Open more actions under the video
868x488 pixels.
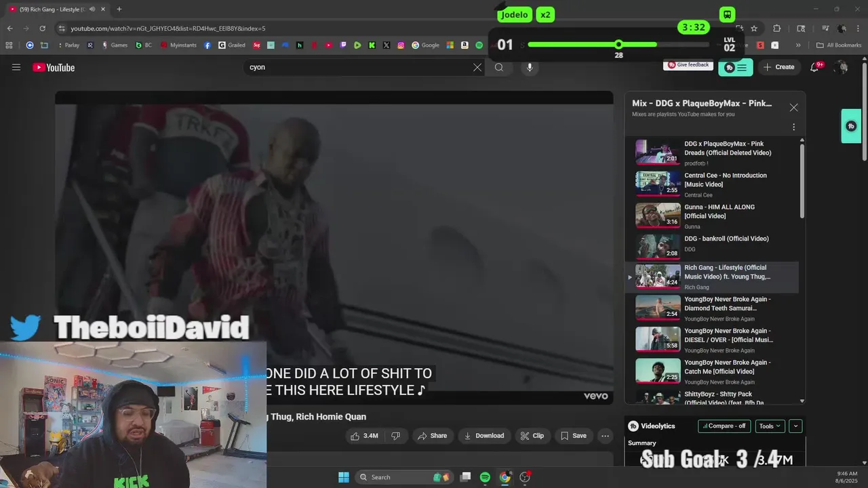pos(606,436)
